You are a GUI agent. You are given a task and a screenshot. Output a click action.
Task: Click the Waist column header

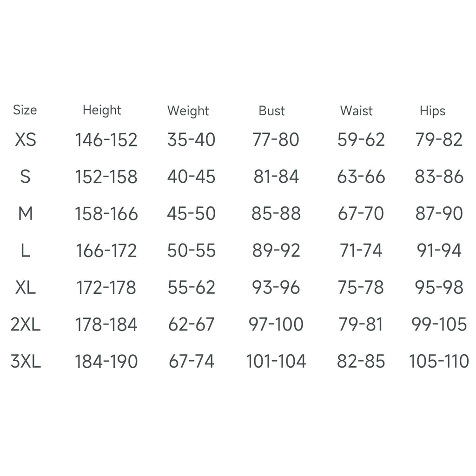coord(357,111)
